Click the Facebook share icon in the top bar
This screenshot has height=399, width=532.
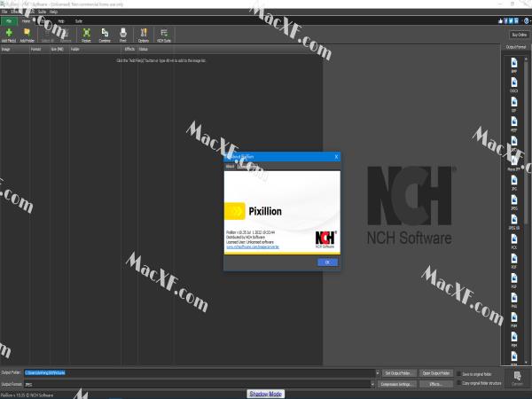pyautogui.click(x=505, y=21)
